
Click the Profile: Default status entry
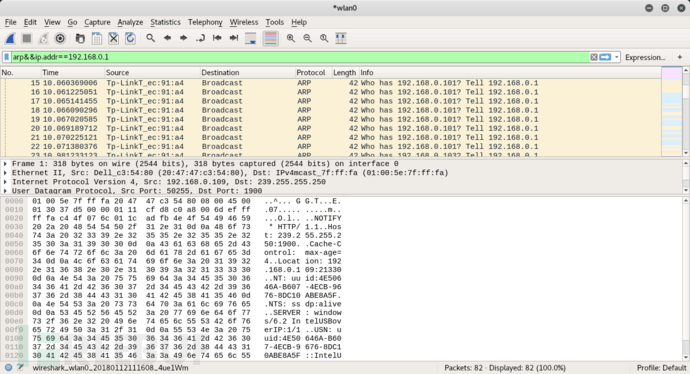pos(661,368)
